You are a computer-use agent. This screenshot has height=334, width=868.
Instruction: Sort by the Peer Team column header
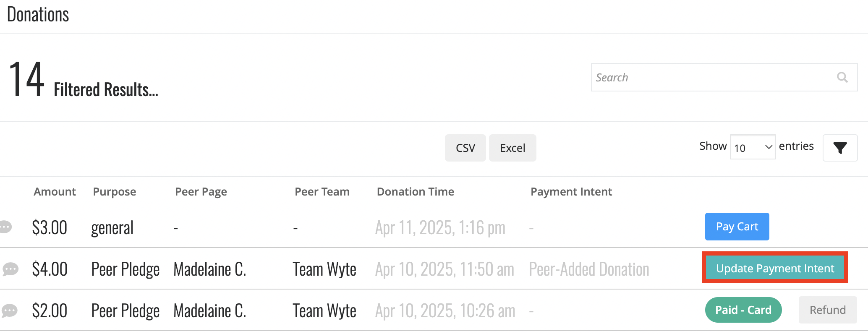tap(322, 192)
